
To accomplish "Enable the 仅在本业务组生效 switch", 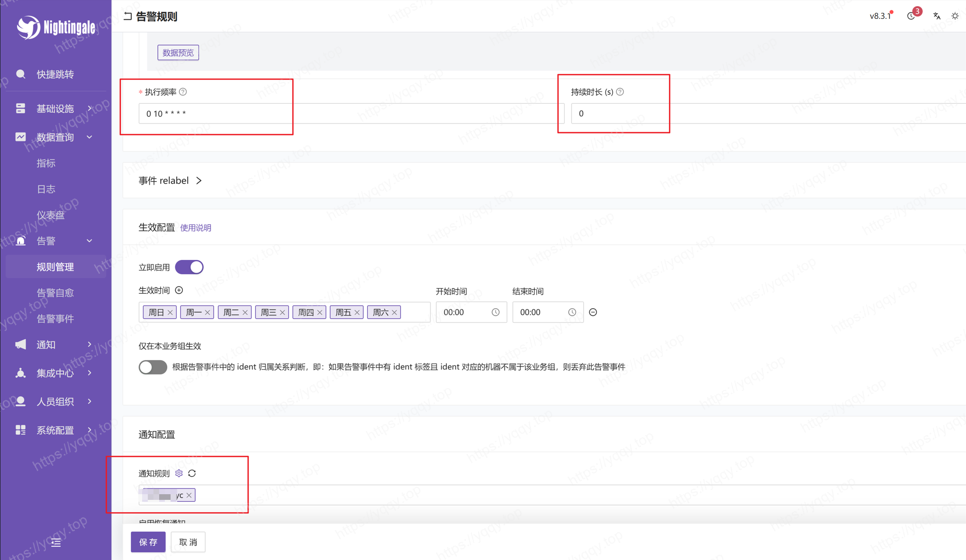I will pos(153,367).
